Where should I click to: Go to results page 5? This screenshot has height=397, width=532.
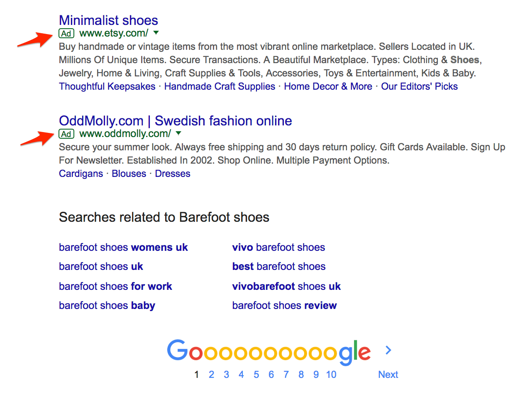[x=256, y=375]
